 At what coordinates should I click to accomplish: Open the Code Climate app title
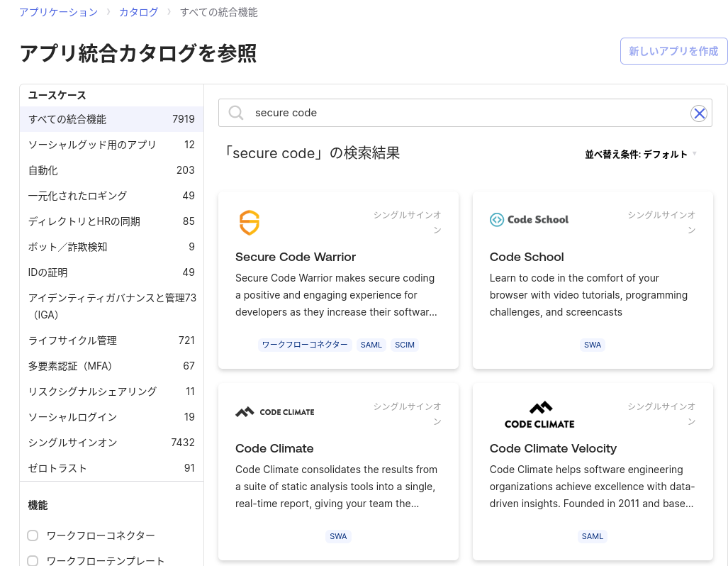tap(274, 448)
